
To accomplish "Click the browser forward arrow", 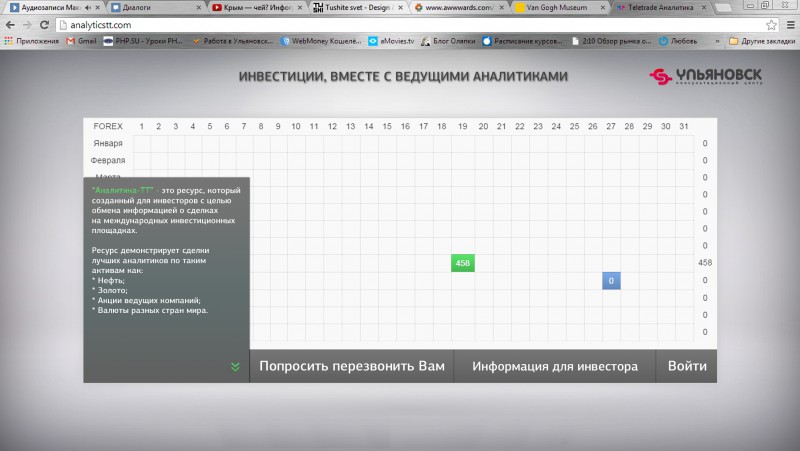I will (x=27, y=25).
